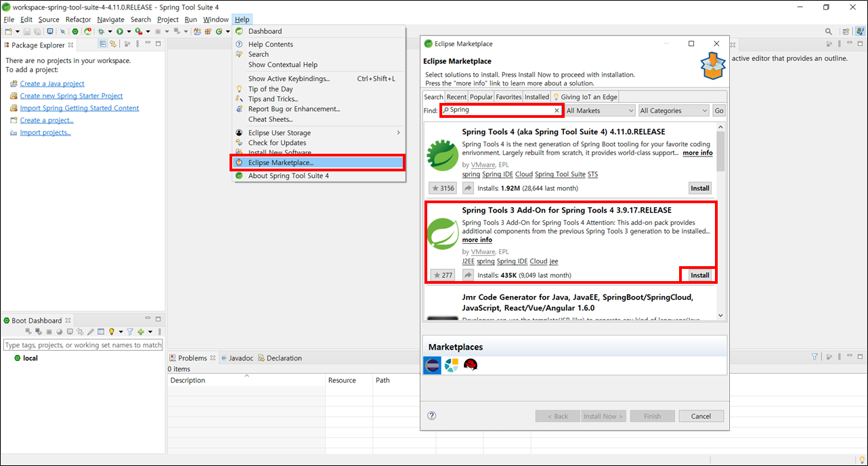This screenshot has width=868, height=466.
Task: Click the Go button in Marketplace
Action: click(x=719, y=110)
